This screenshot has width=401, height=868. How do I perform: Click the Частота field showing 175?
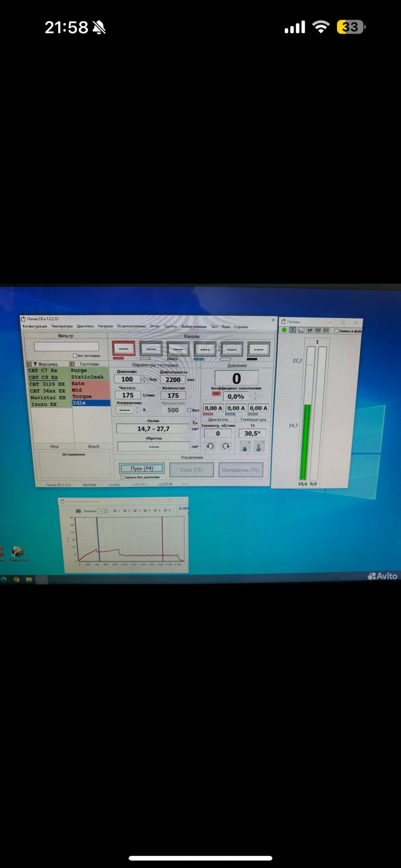point(128,395)
